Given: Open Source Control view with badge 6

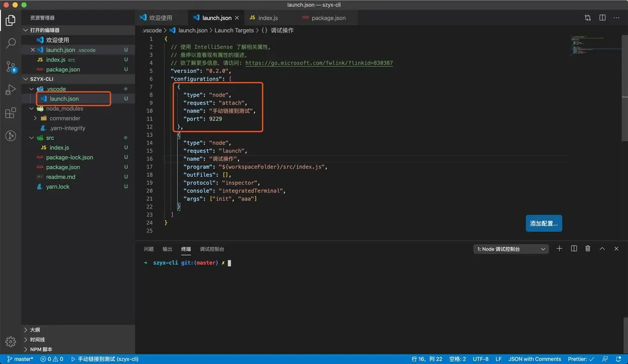Looking at the screenshot, I should point(11,67).
